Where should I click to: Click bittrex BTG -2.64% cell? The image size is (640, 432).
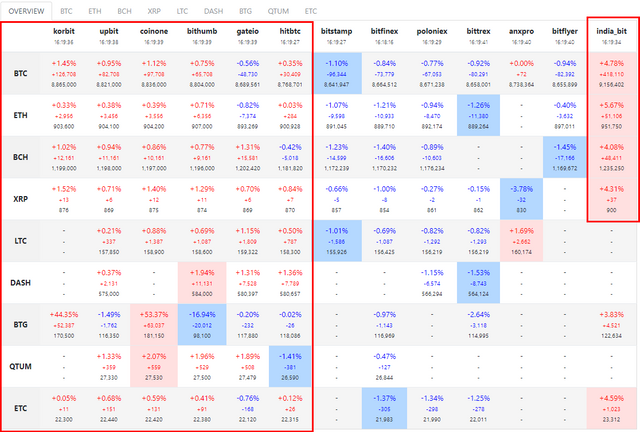pyautogui.click(x=478, y=325)
